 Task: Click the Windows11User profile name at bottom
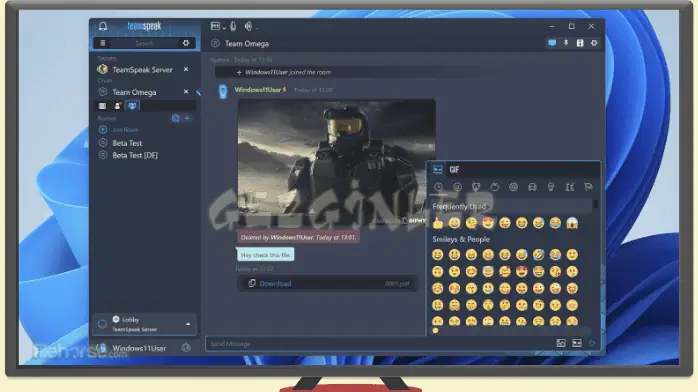[139, 348]
